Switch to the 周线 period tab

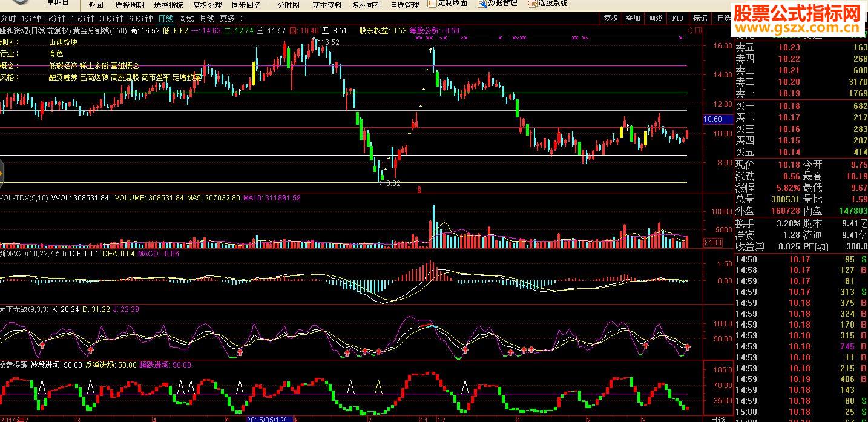tap(186, 19)
